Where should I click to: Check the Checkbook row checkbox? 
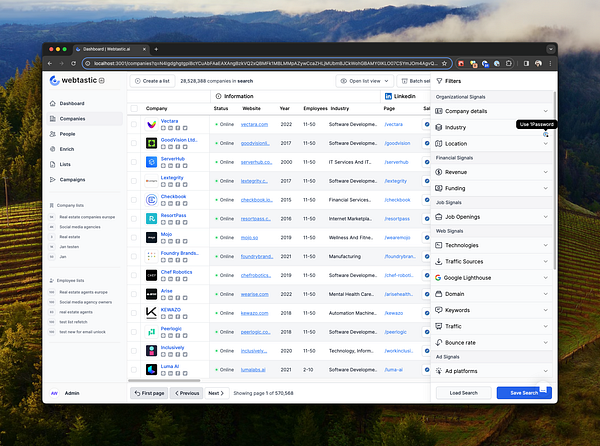(134, 200)
